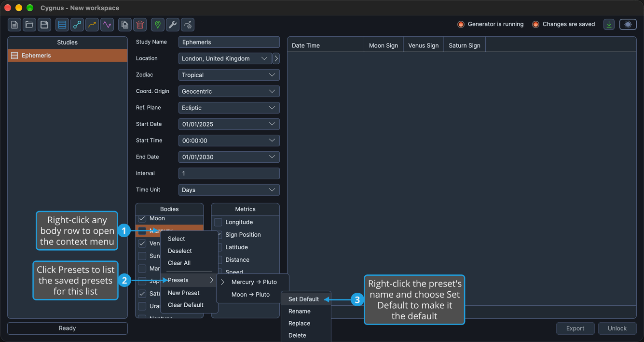Open the Time Unit Days dropdown
This screenshot has width=644, height=342.
point(229,190)
